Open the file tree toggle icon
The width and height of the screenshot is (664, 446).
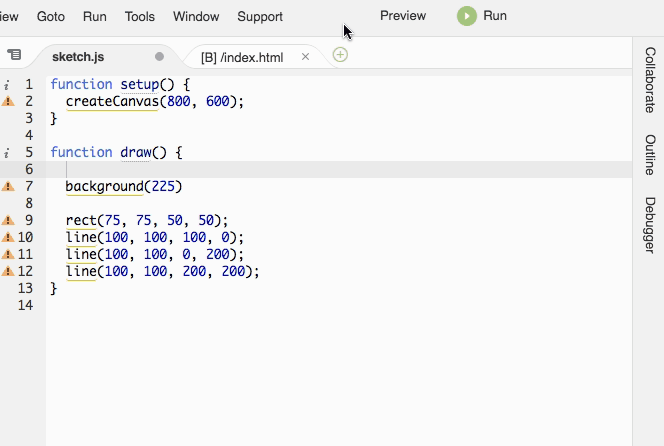(14, 55)
